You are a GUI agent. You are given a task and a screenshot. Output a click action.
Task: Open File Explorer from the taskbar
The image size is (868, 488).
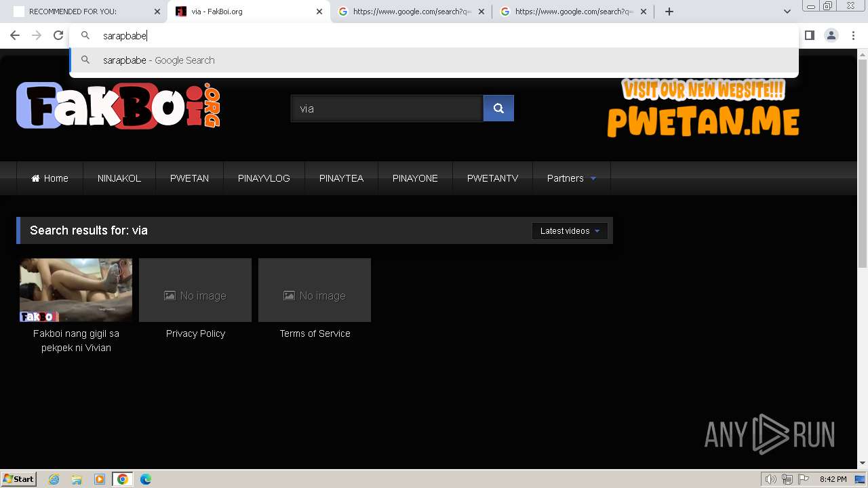point(77,479)
